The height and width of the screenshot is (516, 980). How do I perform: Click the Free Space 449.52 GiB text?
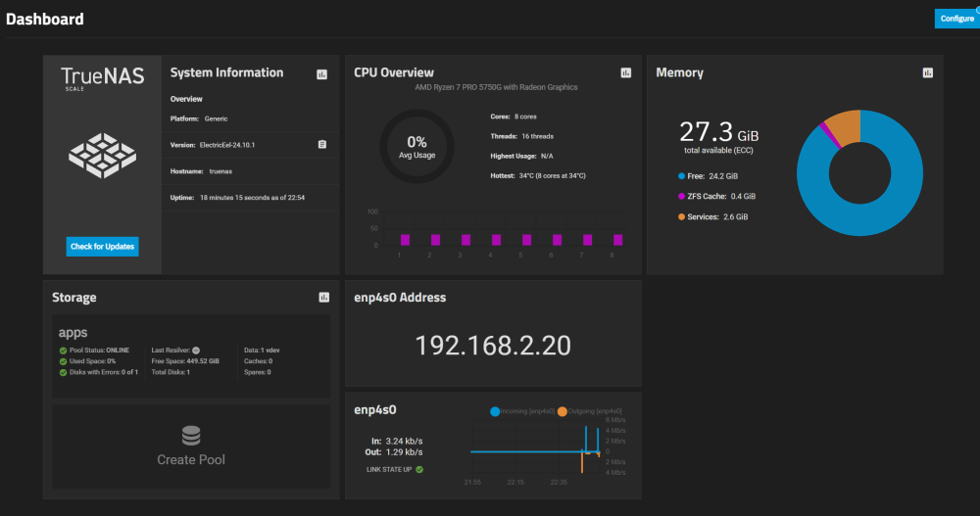pos(185,361)
